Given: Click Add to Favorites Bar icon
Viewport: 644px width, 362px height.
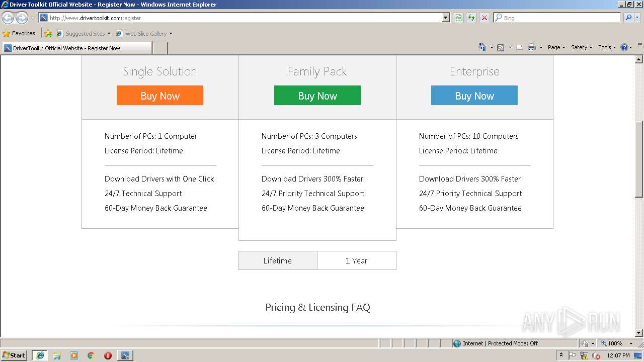Looking at the screenshot, I should coord(48,34).
